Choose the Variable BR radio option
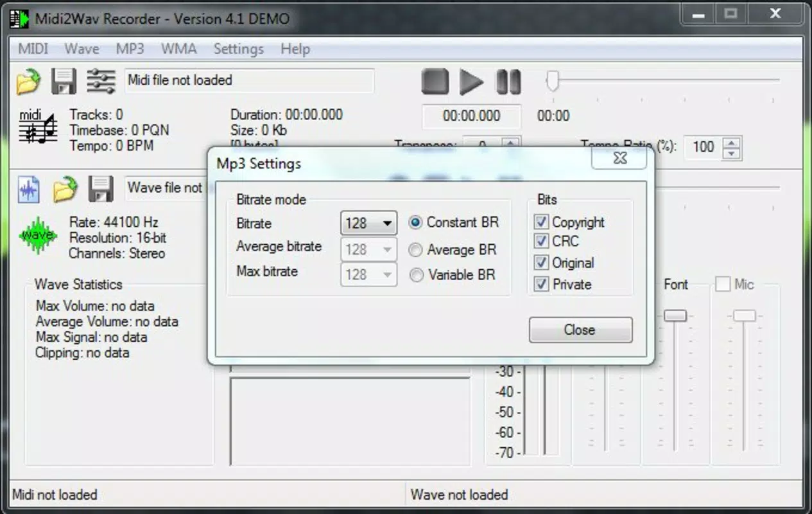 coord(416,275)
